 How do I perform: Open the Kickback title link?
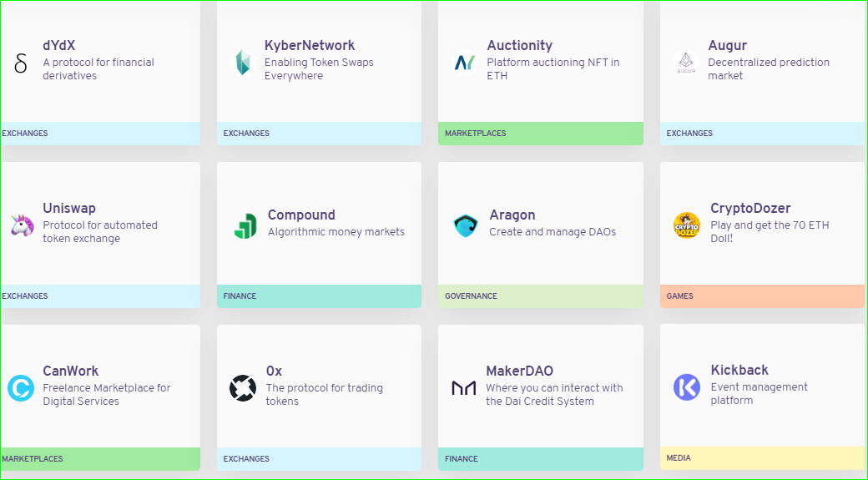[x=739, y=370]
